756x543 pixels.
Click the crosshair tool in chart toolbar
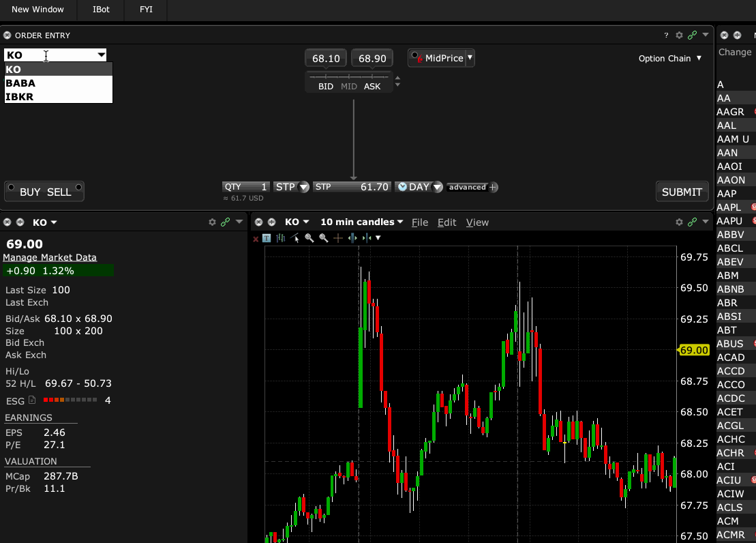click(338, 238)
